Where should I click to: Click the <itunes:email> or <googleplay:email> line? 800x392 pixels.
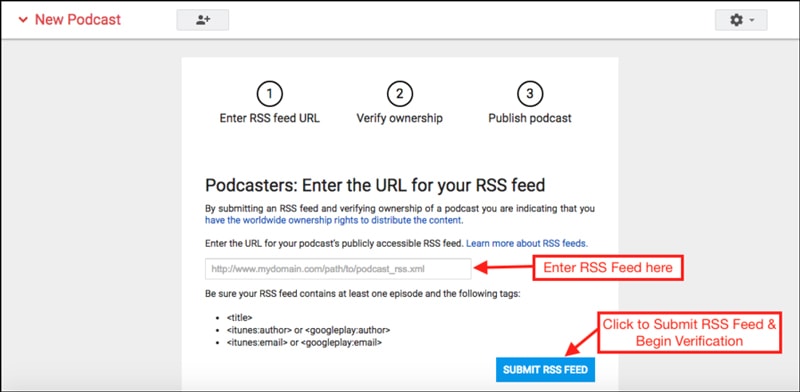pos(305,342)
